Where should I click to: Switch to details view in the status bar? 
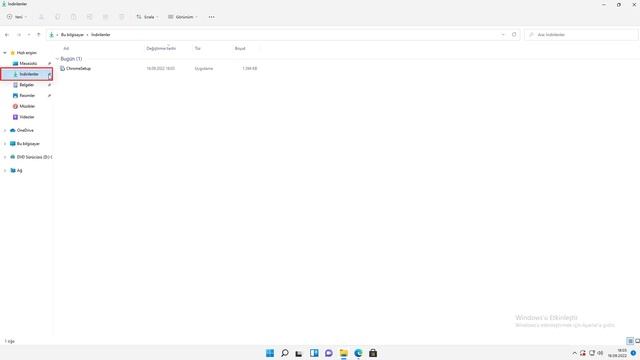(x=630, y=341)
